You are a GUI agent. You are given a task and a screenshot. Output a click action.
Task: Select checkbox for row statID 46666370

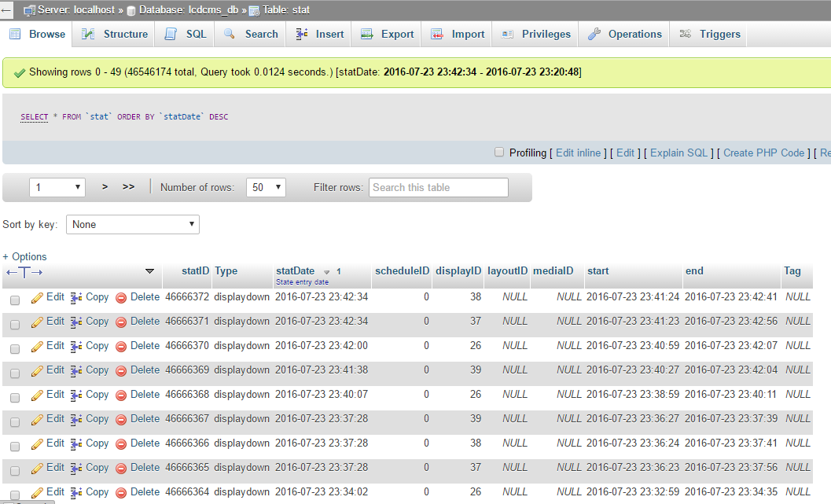tap(15, 349)
